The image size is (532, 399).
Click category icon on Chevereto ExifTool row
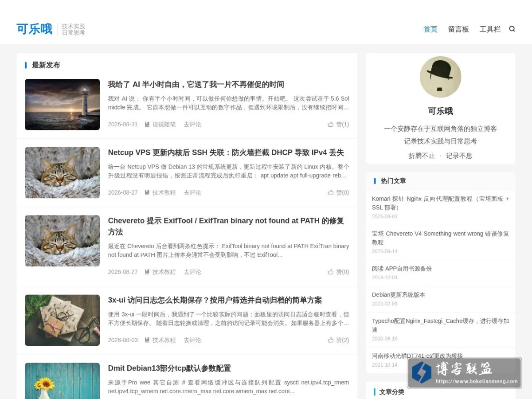[x=147, y=272]
